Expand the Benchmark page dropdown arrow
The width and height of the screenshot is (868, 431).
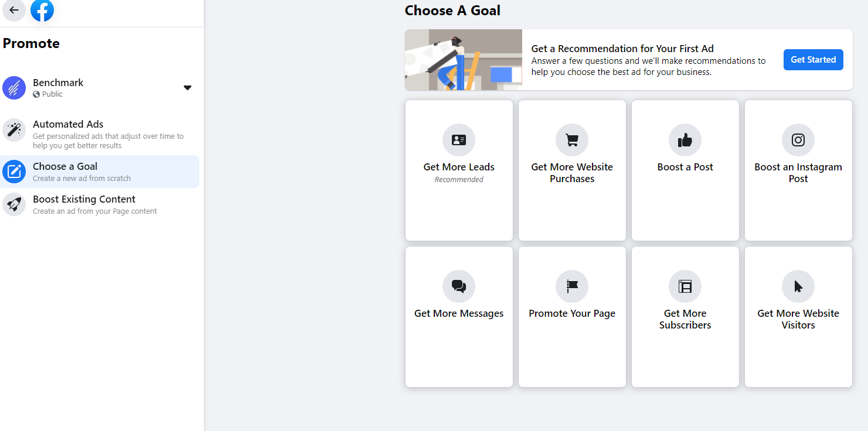coord(188,88)
